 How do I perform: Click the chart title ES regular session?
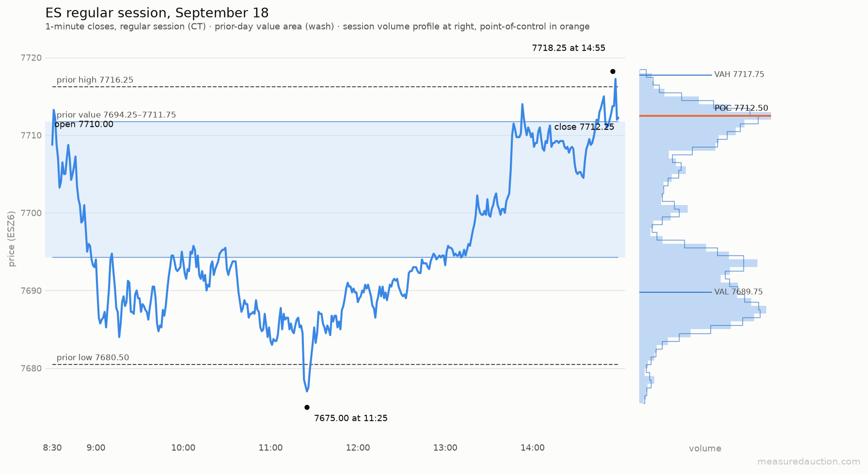(x=157, y=13)
